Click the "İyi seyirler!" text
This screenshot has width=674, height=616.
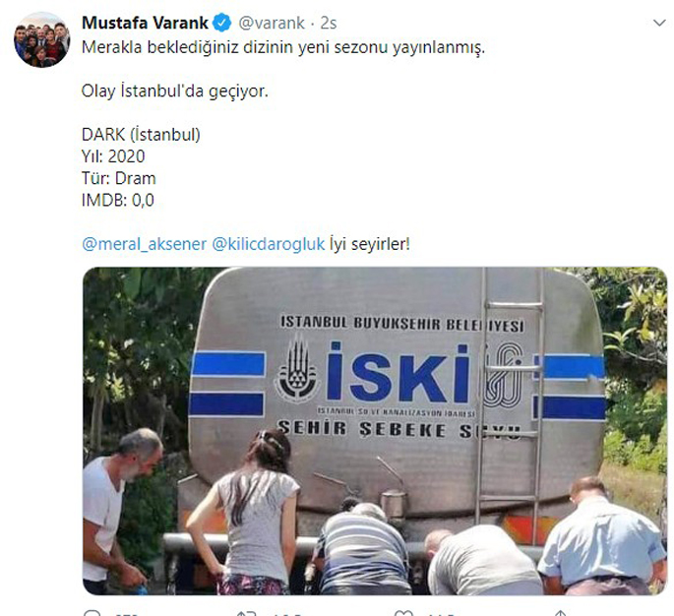click(370, 244)
